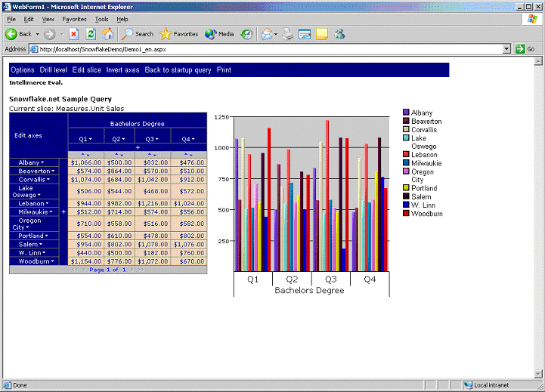Click the Invert axes link

click(x=122, y=69)
